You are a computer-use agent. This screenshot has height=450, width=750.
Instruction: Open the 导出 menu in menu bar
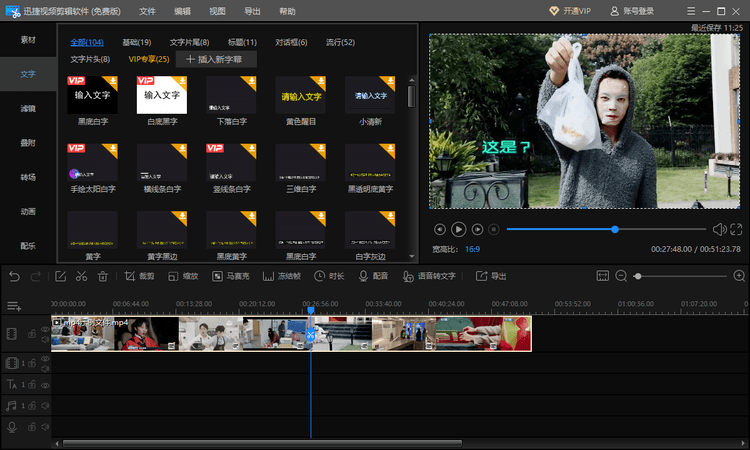[x=252, y=11]
